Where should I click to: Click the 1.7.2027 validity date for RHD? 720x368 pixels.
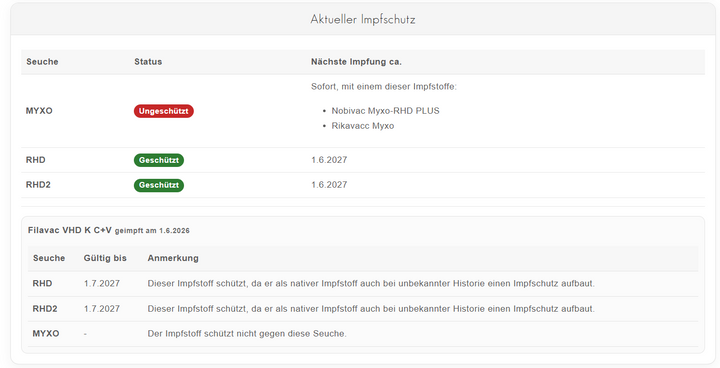click(x=101, y=283)
